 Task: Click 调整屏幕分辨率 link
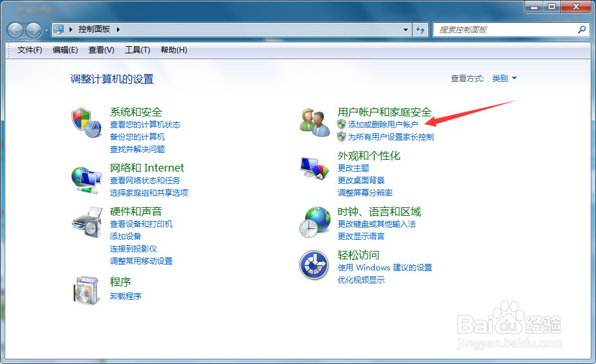(x=365, y=193)
